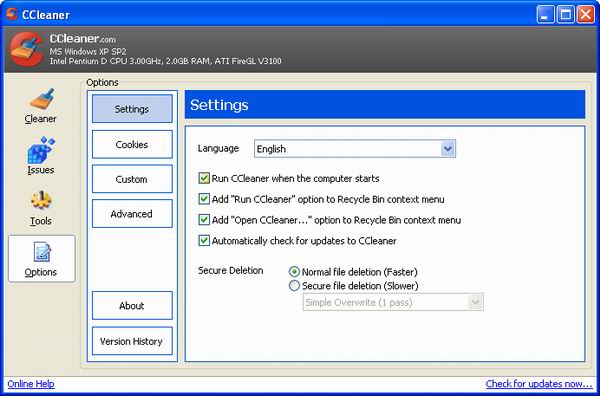Switch to the Cookies tab

coord(132,144)
